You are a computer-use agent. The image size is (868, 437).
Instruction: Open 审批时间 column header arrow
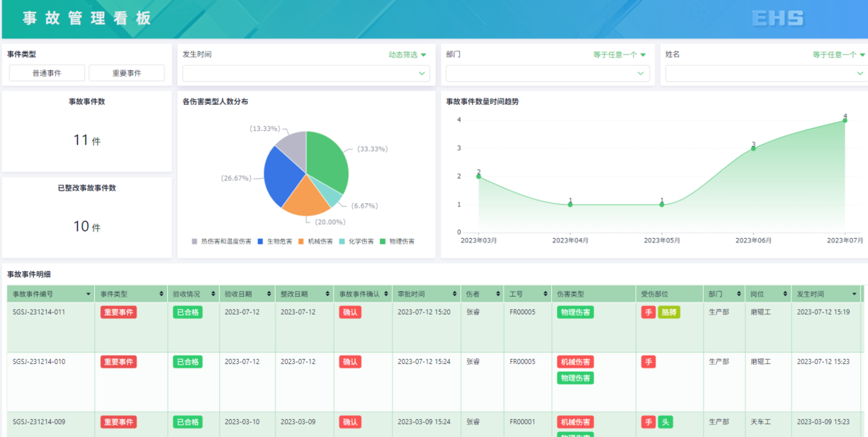click(x=454, y=294)
